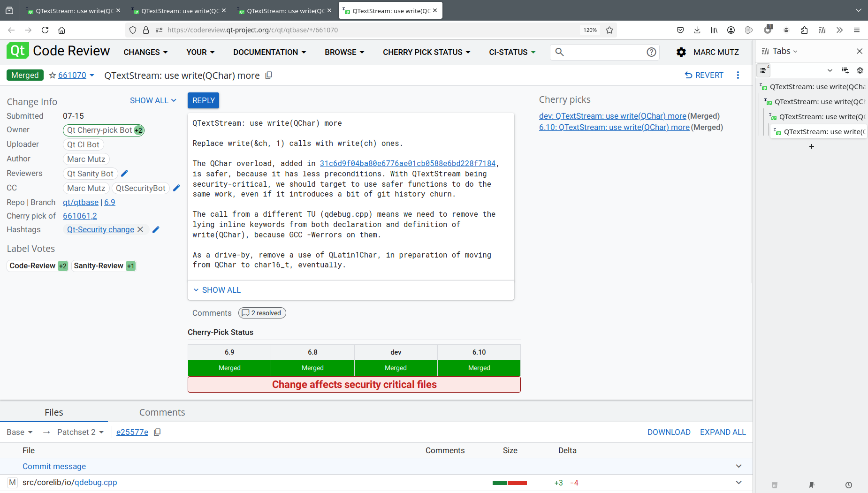The height and width of the screenshot is (493, 868).
Task: Open the CHANGES dropdown menu
Action: point(145,52)
